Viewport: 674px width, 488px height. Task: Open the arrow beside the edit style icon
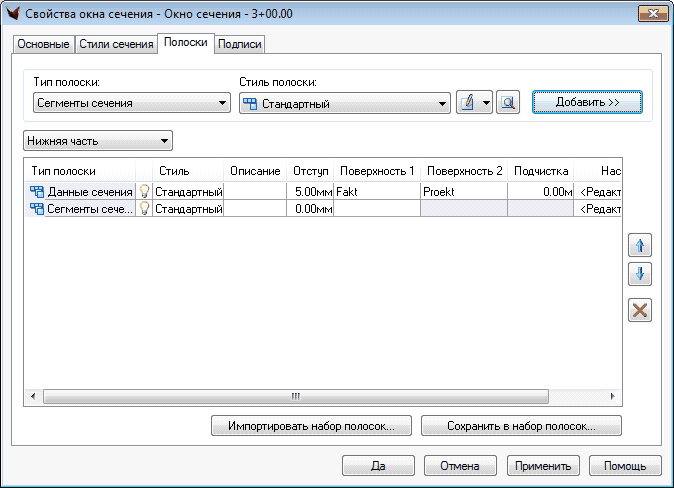[x=486, y=103]
